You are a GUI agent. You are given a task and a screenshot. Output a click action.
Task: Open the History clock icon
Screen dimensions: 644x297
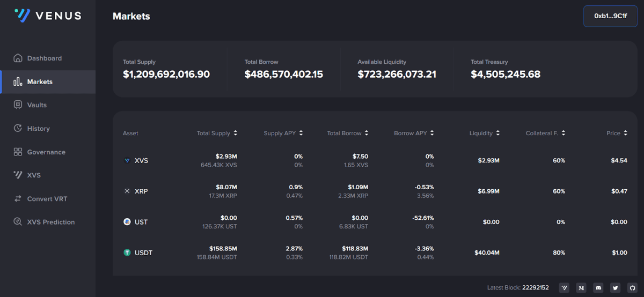pos(18,128)
